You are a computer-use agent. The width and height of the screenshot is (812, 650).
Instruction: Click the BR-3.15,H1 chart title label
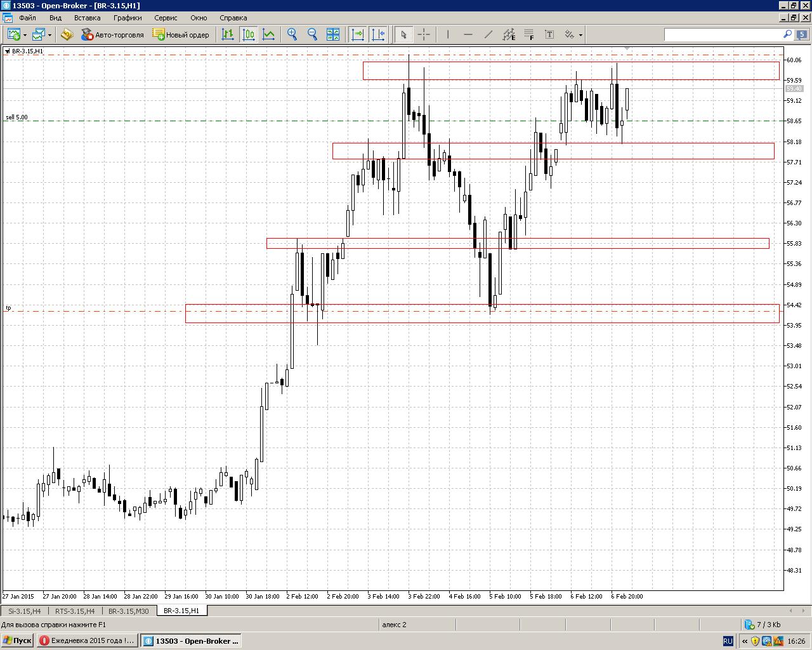tap(27, 51)
